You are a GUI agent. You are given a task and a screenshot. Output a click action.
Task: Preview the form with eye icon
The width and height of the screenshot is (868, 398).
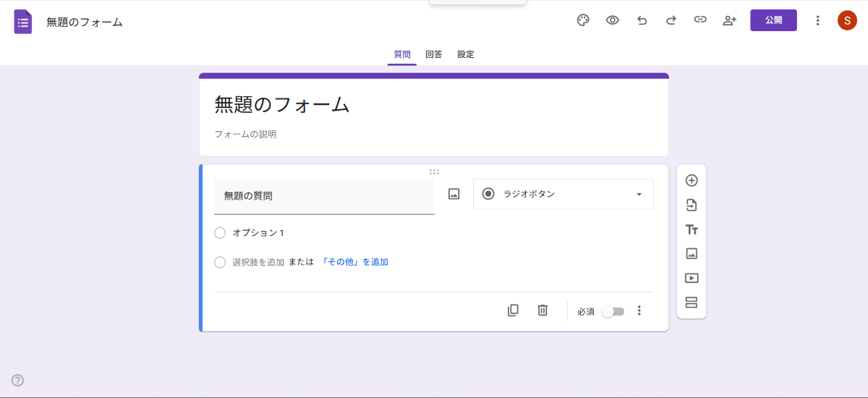pos(613,20)
